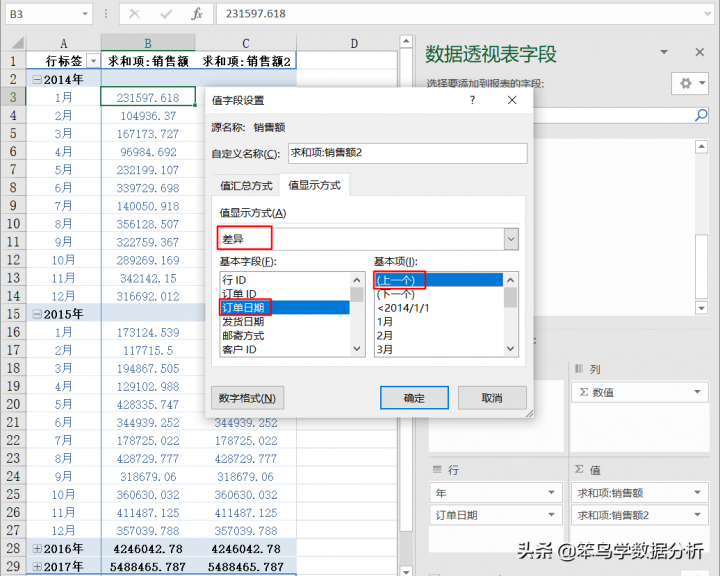
Task: Click the formula bar cancel X icon
Action: pyautogui.click(x=135, y=14)
